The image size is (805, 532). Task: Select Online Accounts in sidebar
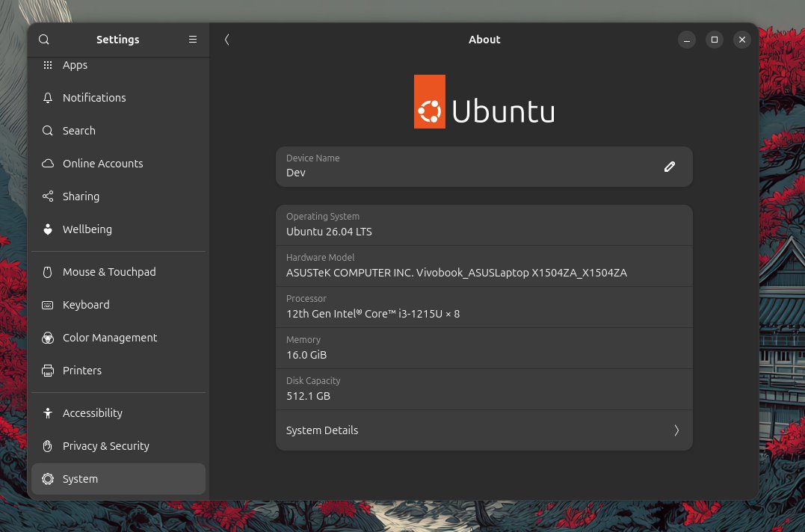click(x=118, y=164)
